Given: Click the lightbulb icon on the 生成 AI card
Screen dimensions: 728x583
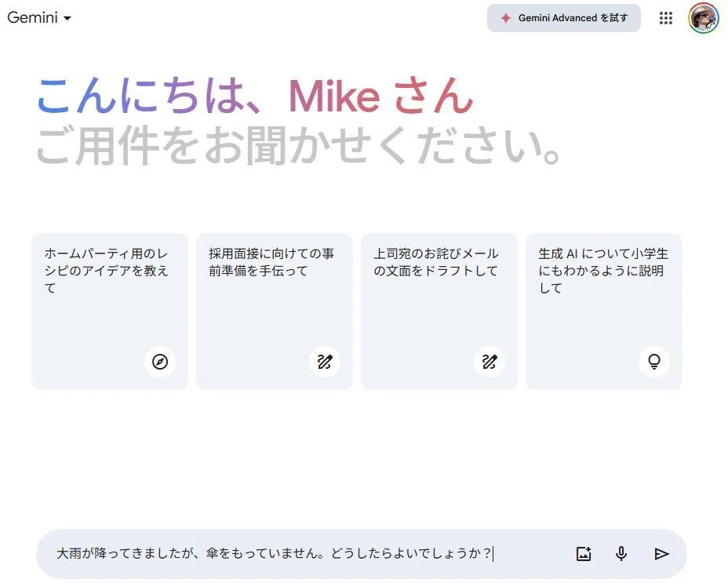Looking at the screenshot, I should tap(654, 362).
